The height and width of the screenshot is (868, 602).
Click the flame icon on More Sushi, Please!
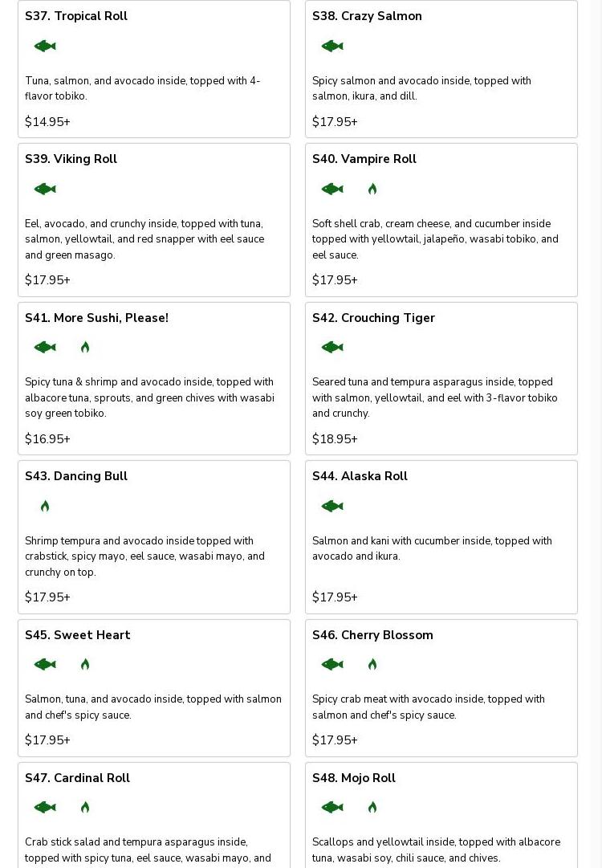pos(85,348)
